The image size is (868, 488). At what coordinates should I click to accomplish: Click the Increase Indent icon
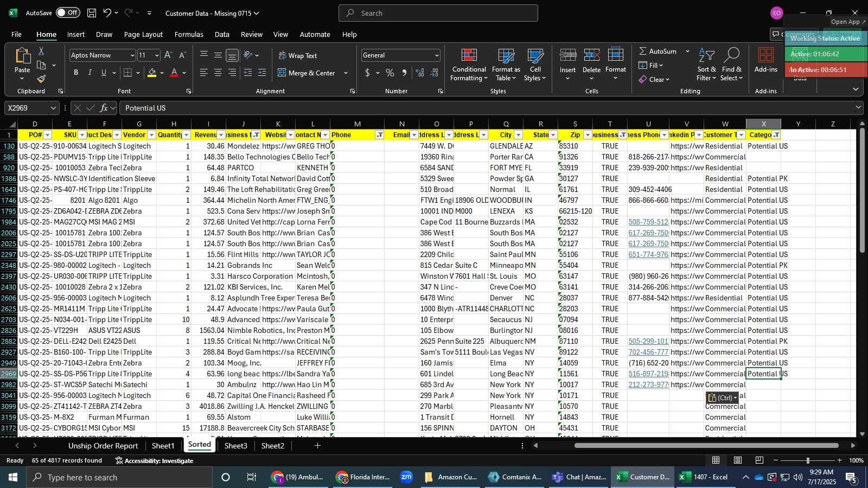click(x=262, y=73)
